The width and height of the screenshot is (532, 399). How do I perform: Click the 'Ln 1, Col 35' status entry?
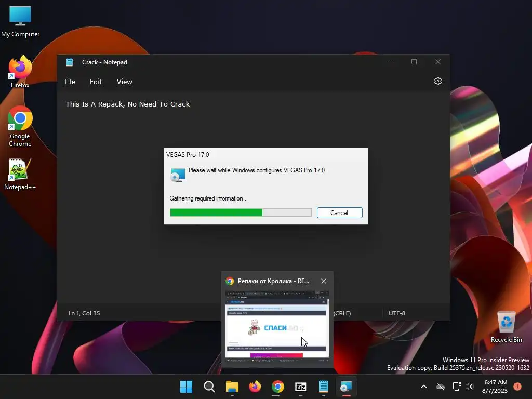click(x=84, y=313)
